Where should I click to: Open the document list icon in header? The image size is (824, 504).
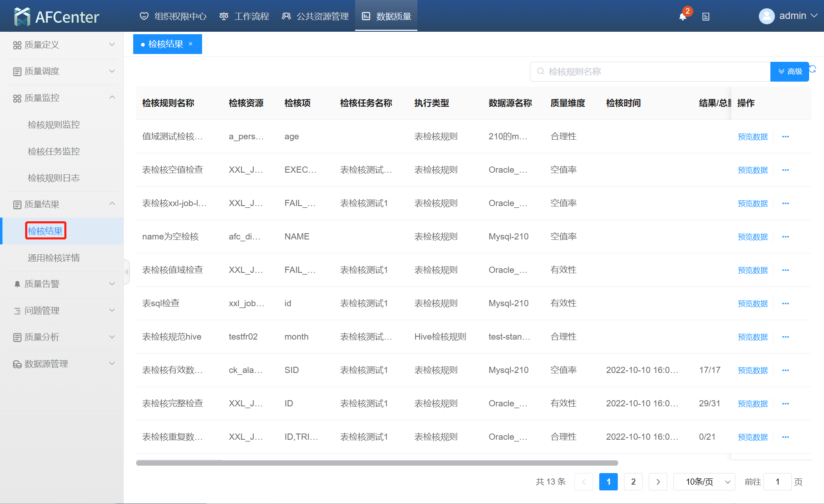(x=706, y=16)
